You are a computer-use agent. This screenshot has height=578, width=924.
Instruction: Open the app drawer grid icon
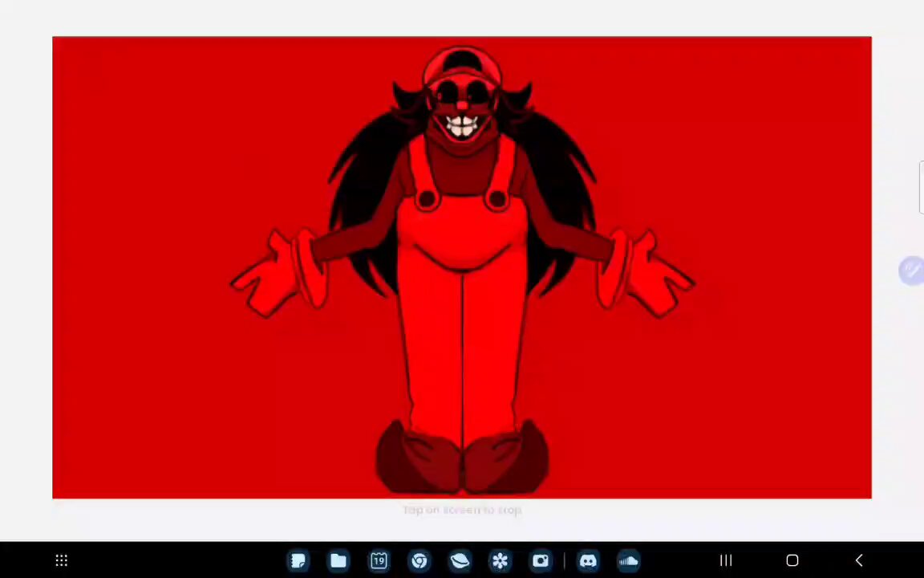coord(61,560)
